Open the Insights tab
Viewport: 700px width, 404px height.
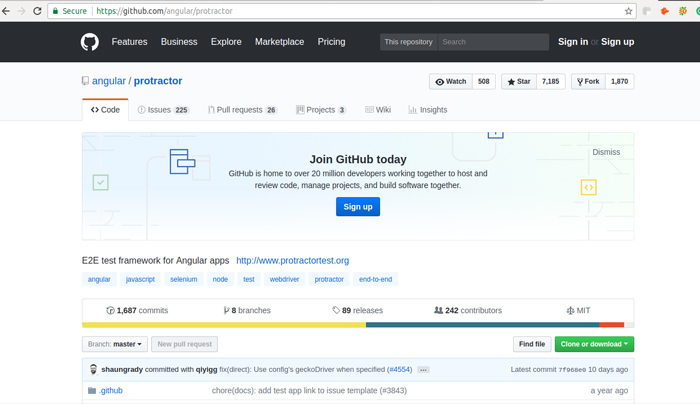428,110
